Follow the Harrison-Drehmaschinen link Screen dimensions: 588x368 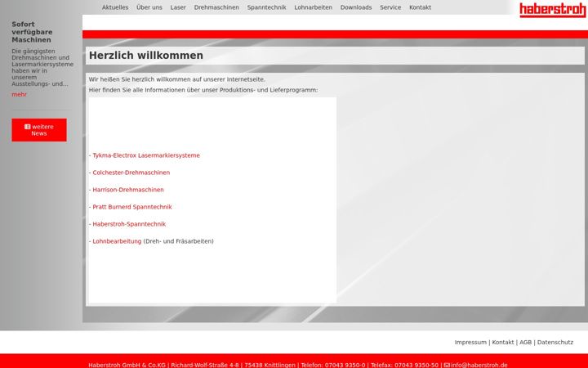coord(128,190)
